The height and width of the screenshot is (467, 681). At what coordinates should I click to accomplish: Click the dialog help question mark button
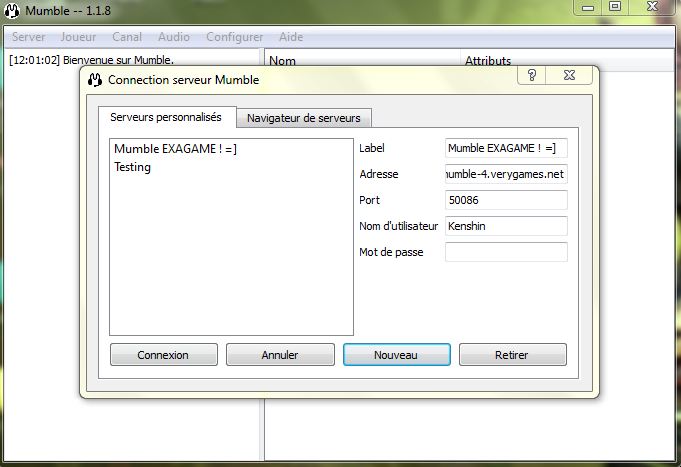tap(532, 75)
